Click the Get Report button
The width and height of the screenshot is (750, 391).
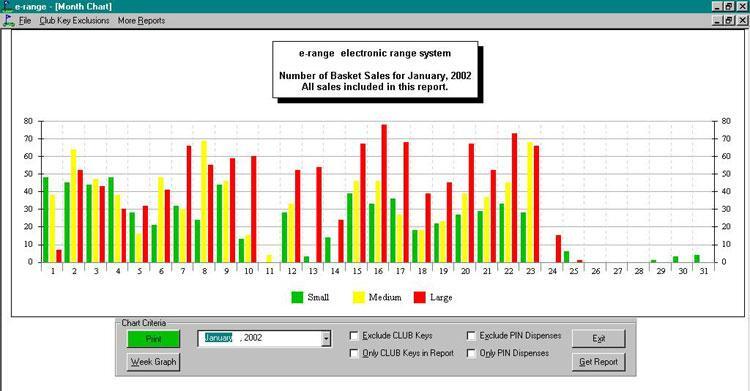(x=598, y=362)
